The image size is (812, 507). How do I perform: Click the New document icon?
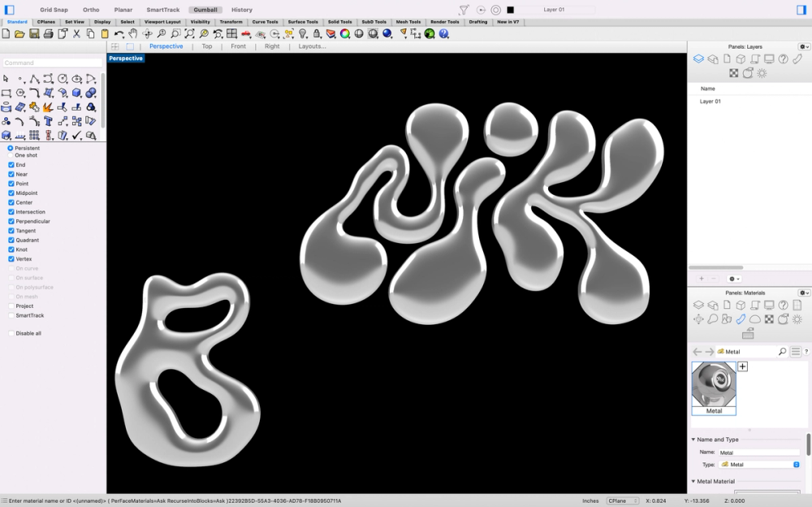(6, 33)
